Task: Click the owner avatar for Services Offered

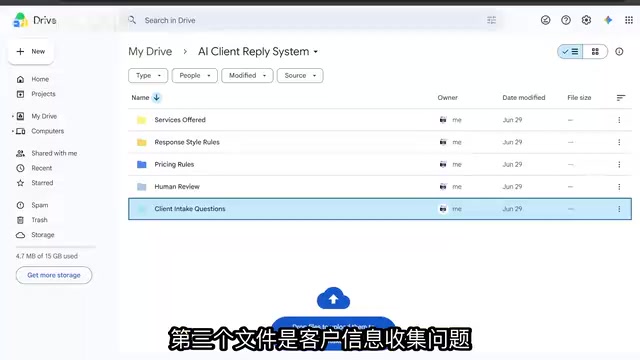Action: 443,120
